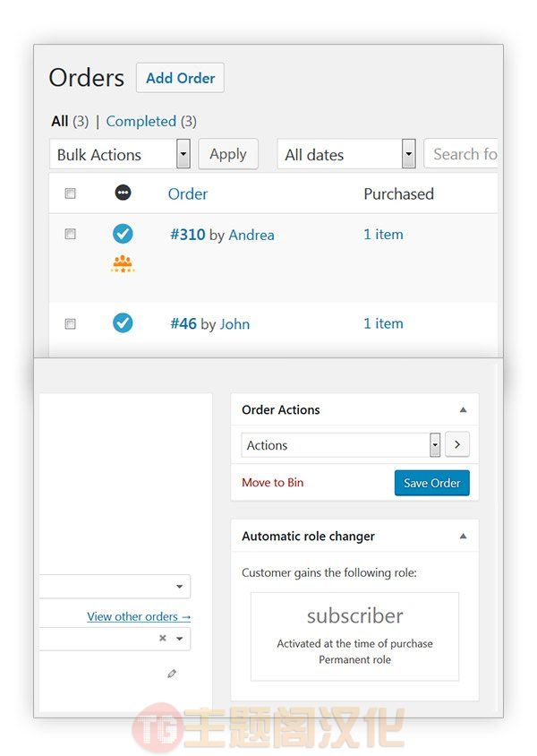The width and height of the screenshot is (537, 756).
Task: Open customer John's profile
Action: pos(234,324)
